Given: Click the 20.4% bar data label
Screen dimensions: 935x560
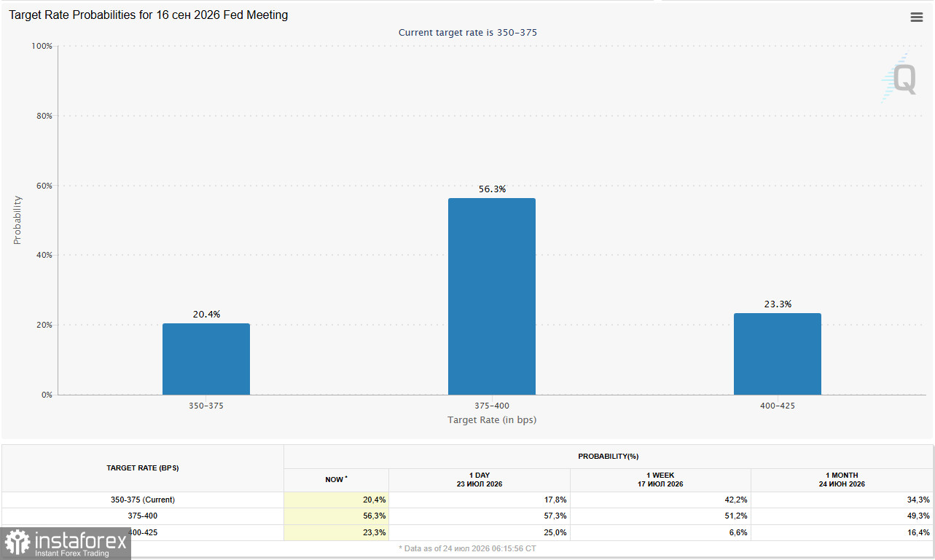Looking at the screenshot, I should click(206, 315).
